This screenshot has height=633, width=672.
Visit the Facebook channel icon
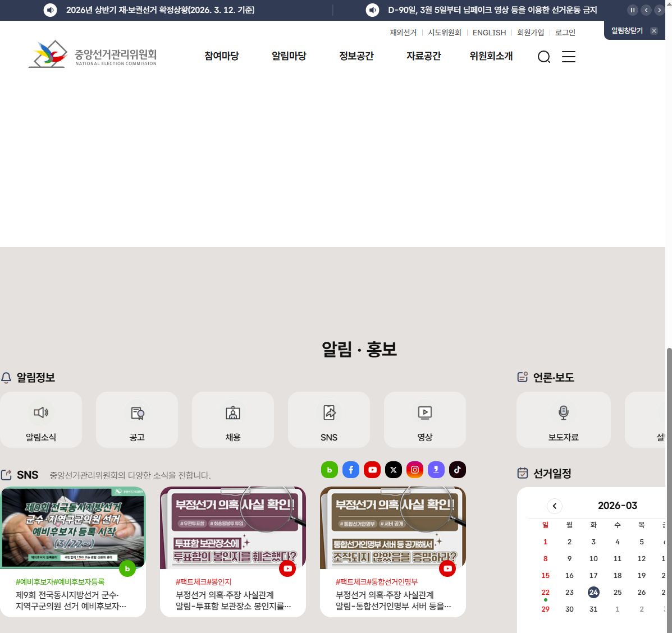pyautogui.click(x=350, y=470)
